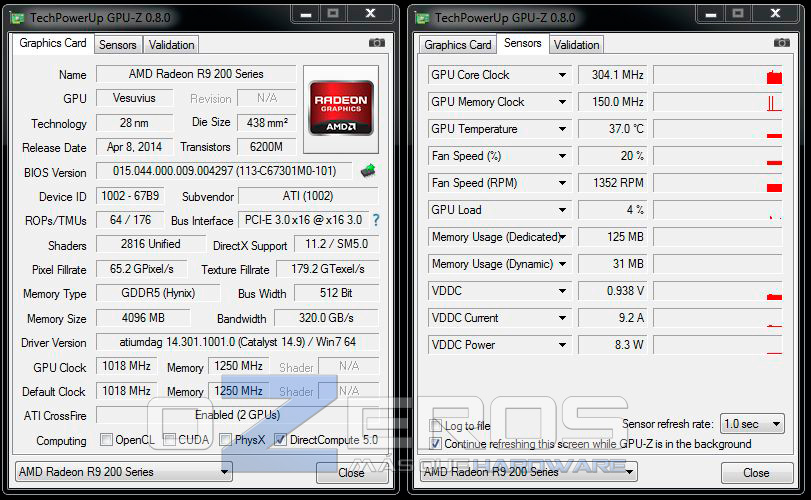
Task: Click the Name field AMD Radeon R9 200 Series
Action: 196,74
